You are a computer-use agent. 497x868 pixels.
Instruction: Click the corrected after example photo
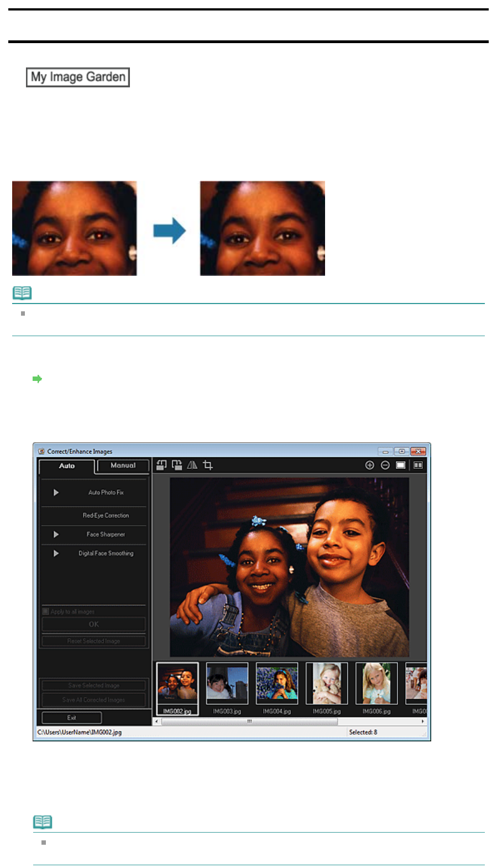pyautogui.click(x=263, y=228)
